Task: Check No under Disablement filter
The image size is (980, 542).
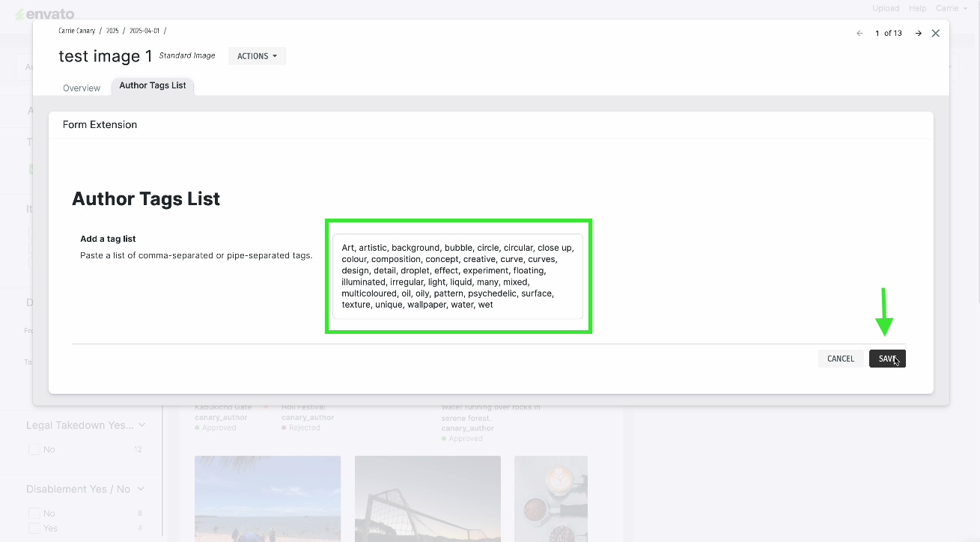Action: pos(34,514)
